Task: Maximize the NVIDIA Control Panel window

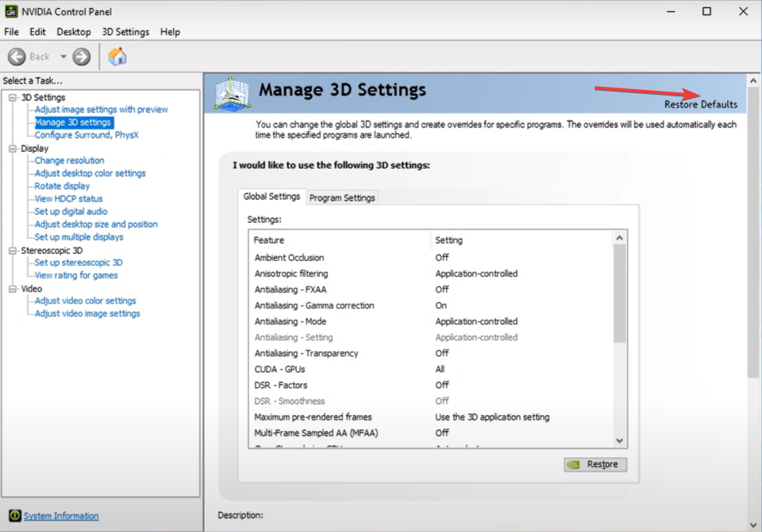Action: pyautogui.click(x=706, y=11)
